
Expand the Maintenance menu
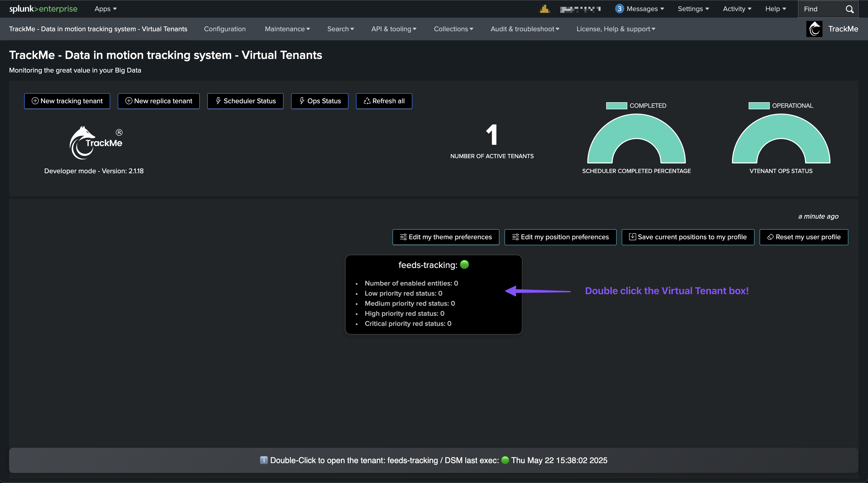pyautogui.click(x=287, y=29)
